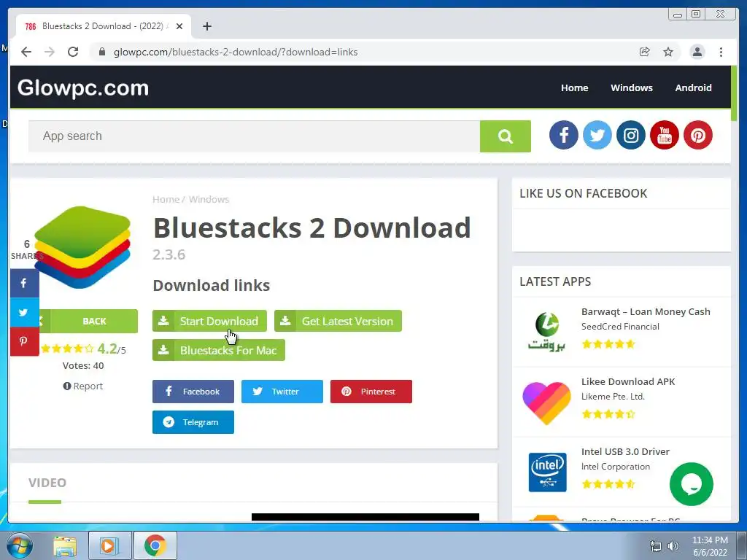Click the Likee heart app icon
The width and height of the screenshot is (747, 560).
[546, 402]
